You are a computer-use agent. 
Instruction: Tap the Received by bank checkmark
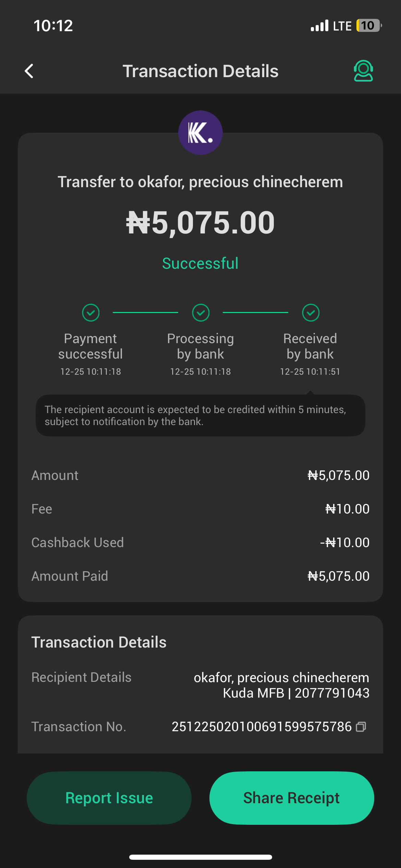point(311,313)
